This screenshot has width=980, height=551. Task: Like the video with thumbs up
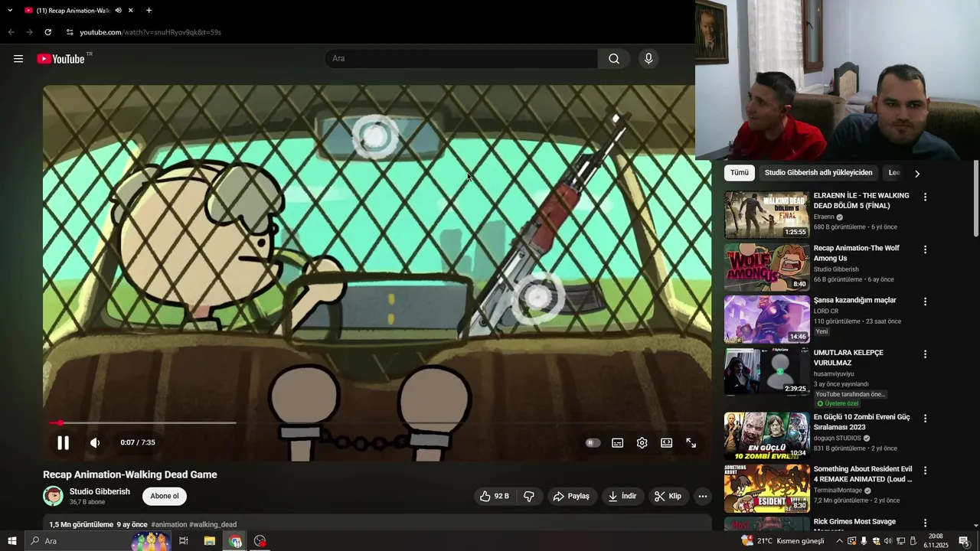pos(495,496)
